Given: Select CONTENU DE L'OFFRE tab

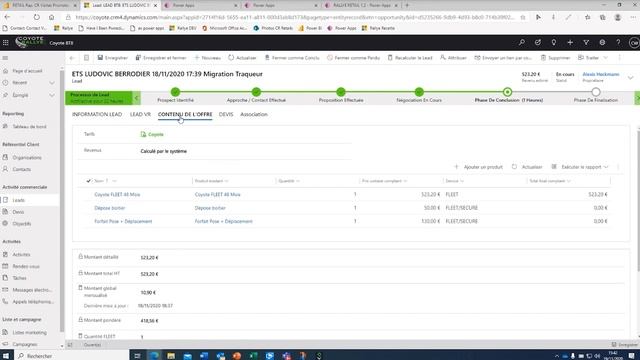Looking at the screenshot, I should 185,114.
